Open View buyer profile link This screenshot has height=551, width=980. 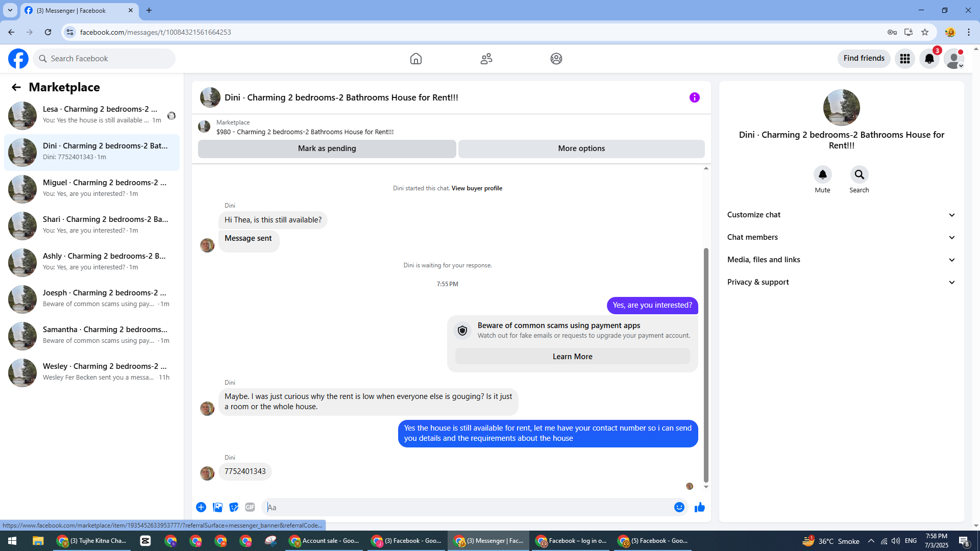coord(476,188)
